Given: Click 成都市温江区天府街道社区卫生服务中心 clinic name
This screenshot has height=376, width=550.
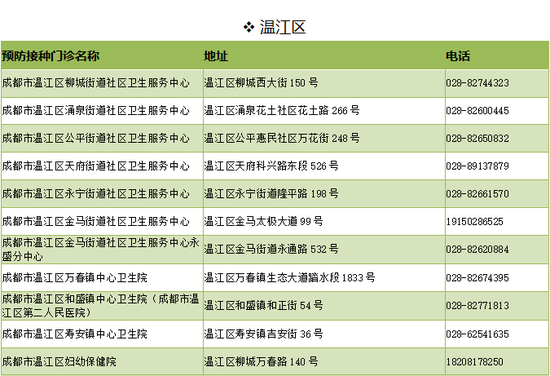Looking at the screenshot, I should [96, 166].
